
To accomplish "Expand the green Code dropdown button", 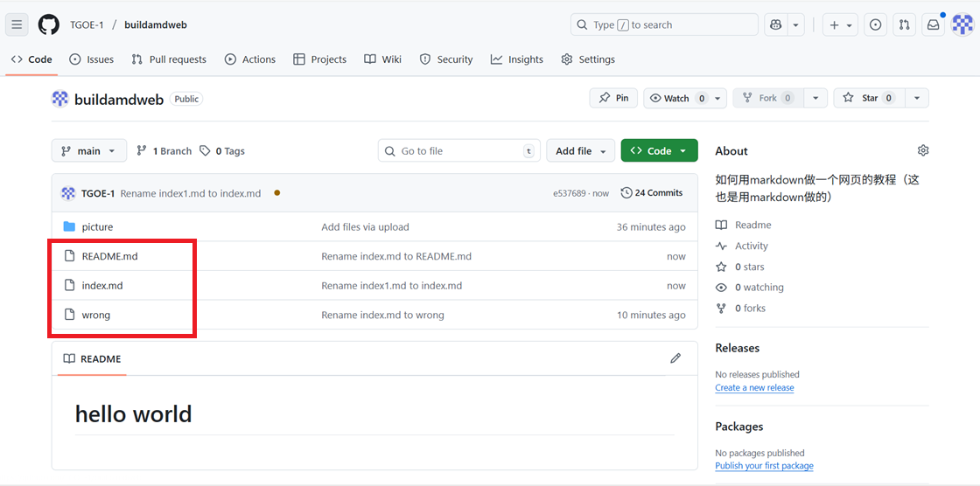I will coord(659,150).
